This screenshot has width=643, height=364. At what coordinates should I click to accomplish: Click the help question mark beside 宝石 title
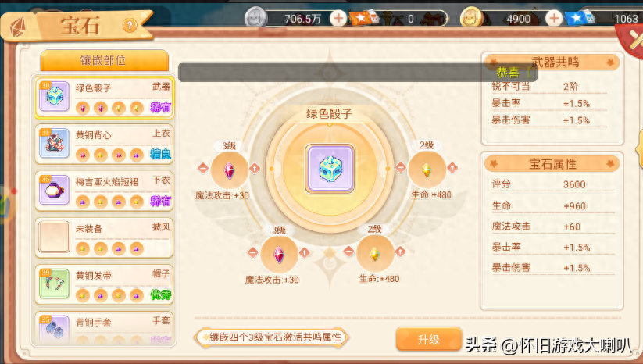tap(130, 26)
